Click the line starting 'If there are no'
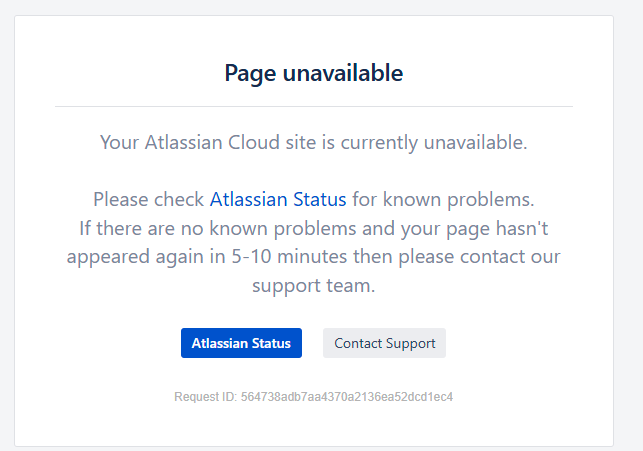 (314, 228)
